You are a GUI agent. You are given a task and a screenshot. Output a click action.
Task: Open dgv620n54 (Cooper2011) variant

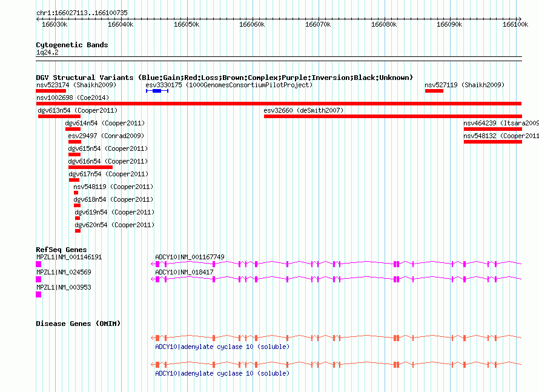click(x=114, y=225)
